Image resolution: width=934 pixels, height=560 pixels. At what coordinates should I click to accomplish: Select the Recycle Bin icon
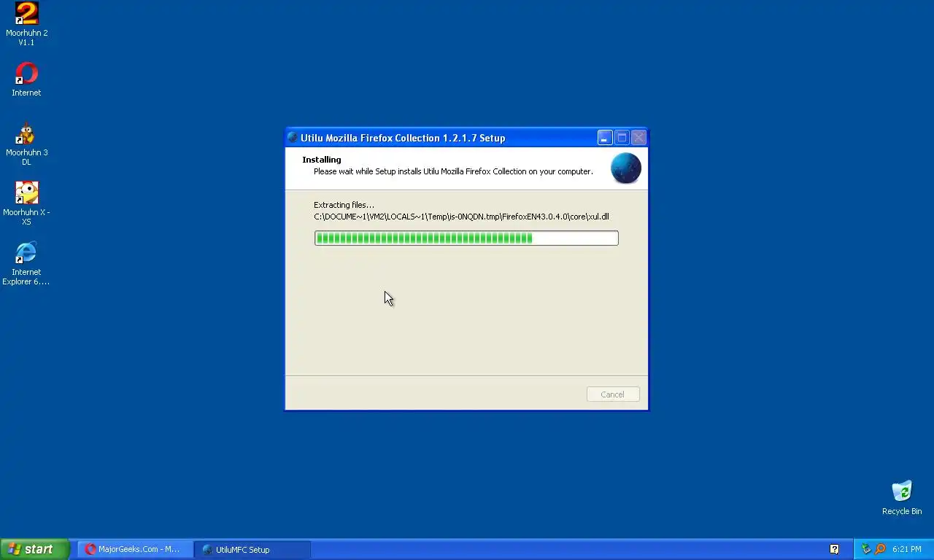tap(902, 498)
